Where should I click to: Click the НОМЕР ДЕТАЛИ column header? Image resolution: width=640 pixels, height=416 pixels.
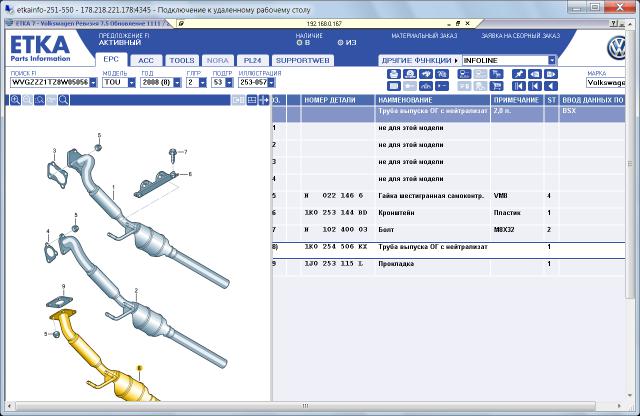point(338,100)
